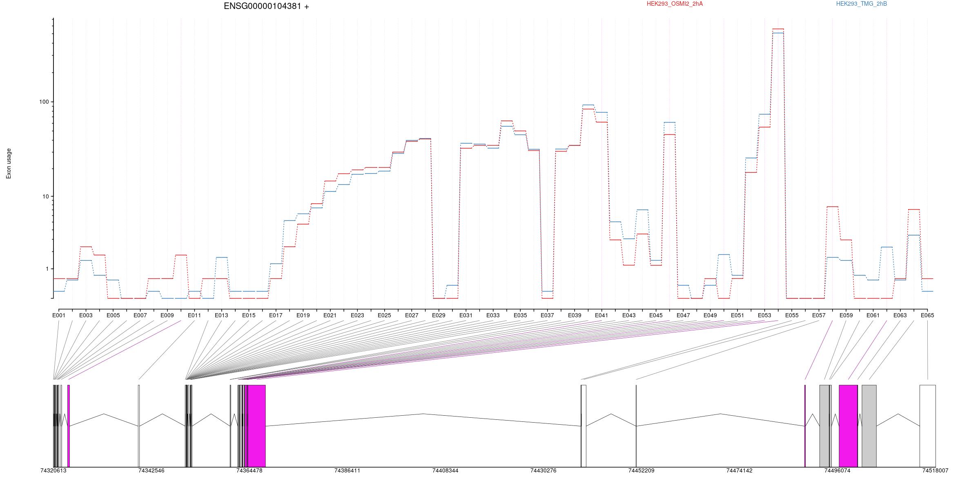Click exon label E021
The image size is (980, 490).
pyautogui.click(x=330, y=315)
